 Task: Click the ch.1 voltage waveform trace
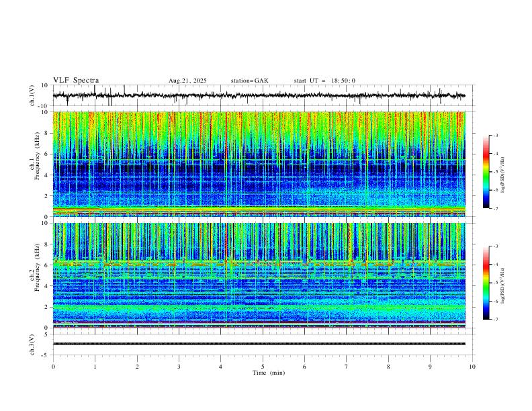259,95
